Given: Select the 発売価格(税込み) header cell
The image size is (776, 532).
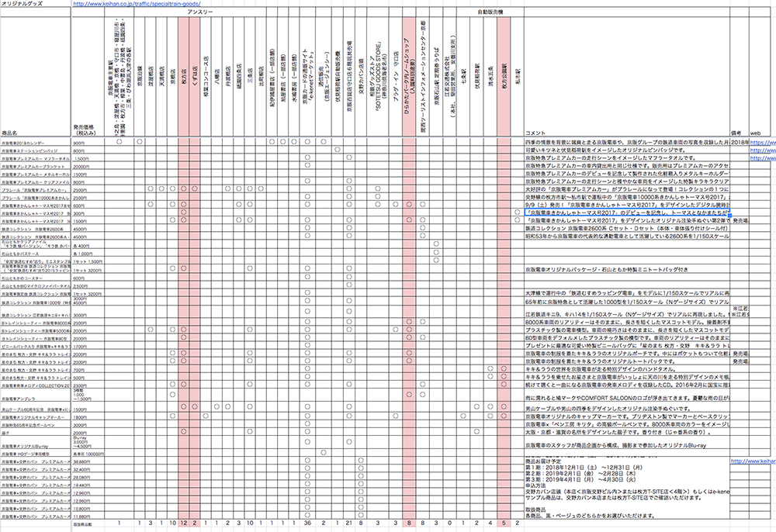Looking at the screenshot, I should (84, 128).
